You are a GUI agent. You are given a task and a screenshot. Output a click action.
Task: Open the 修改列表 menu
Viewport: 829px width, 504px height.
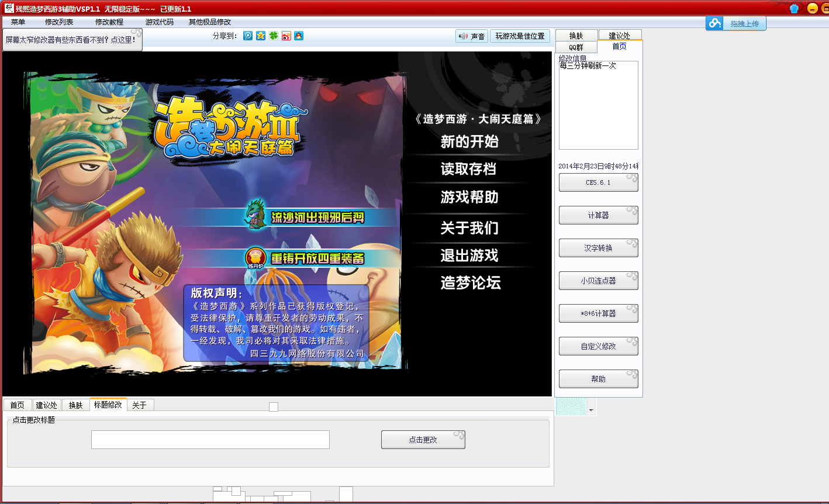[59, 22]
